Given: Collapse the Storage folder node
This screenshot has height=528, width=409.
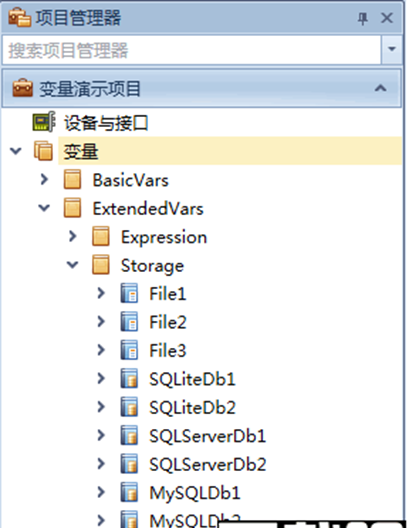Looking at the screenshot, I should point(72,265).
